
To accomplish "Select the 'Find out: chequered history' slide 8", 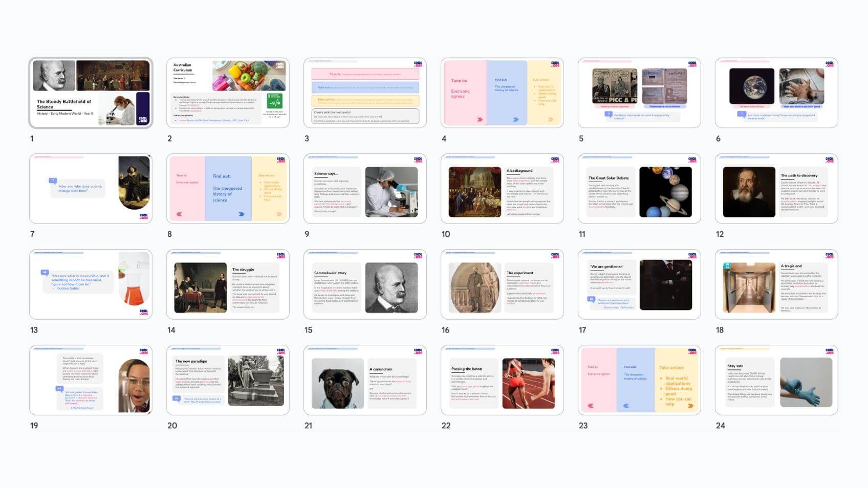I will click(228, 188).
